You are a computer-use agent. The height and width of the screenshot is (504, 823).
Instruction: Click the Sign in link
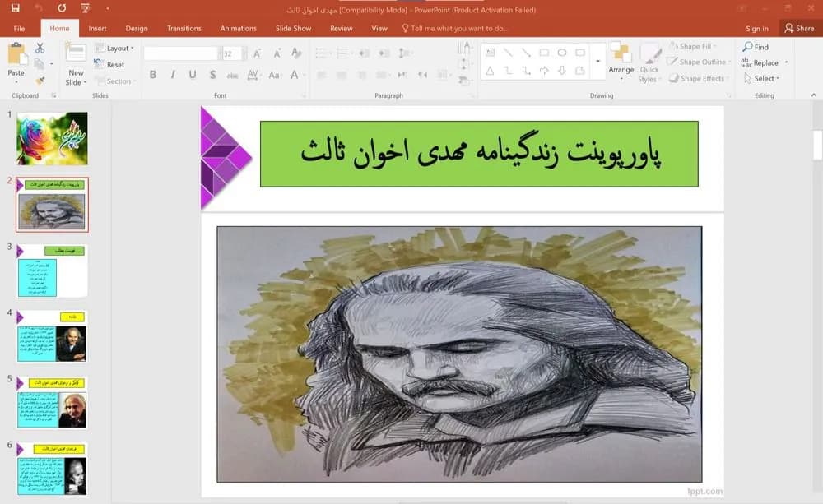pos(757,28)
